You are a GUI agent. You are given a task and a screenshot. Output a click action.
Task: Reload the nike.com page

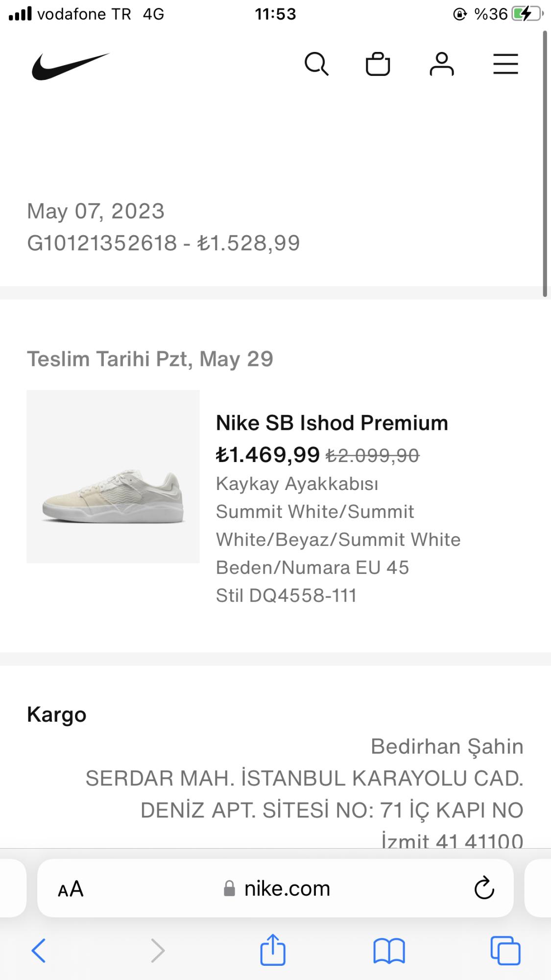coord(484,888)
